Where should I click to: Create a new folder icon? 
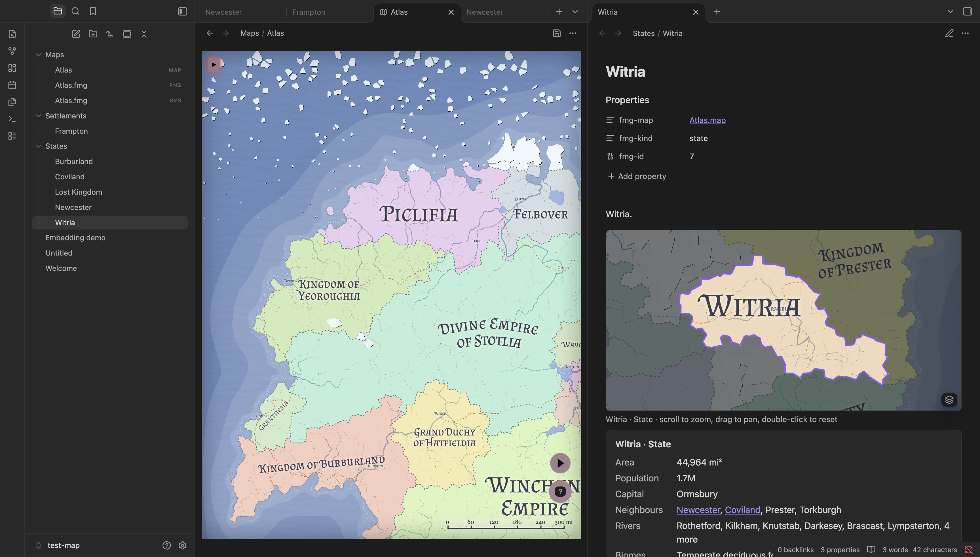click(x=93, y=34)
